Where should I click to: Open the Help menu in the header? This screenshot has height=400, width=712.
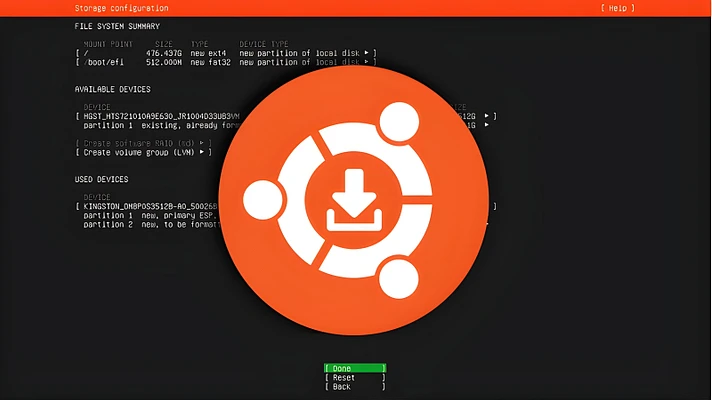tap(618, 8)
